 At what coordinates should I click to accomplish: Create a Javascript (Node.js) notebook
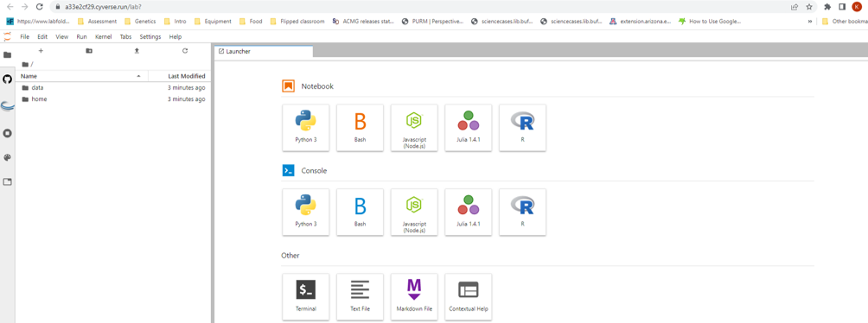(414, 127)
